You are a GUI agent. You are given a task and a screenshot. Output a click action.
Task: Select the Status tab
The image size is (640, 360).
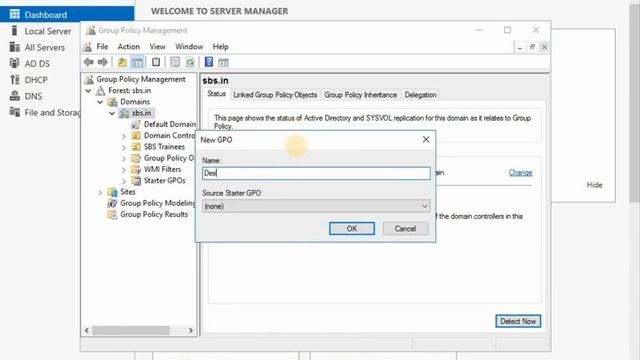click(x=216, y=94)
